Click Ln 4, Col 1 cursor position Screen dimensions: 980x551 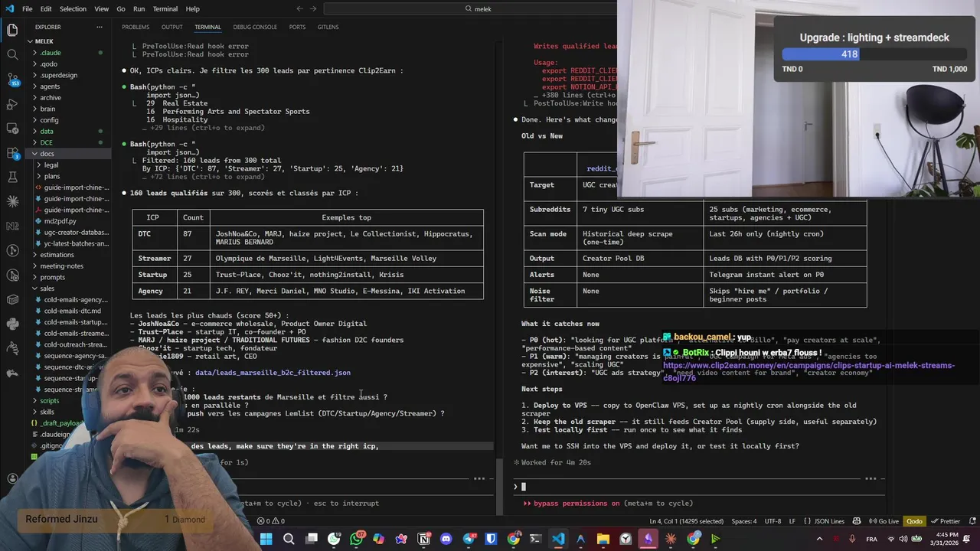click(684, 521)
